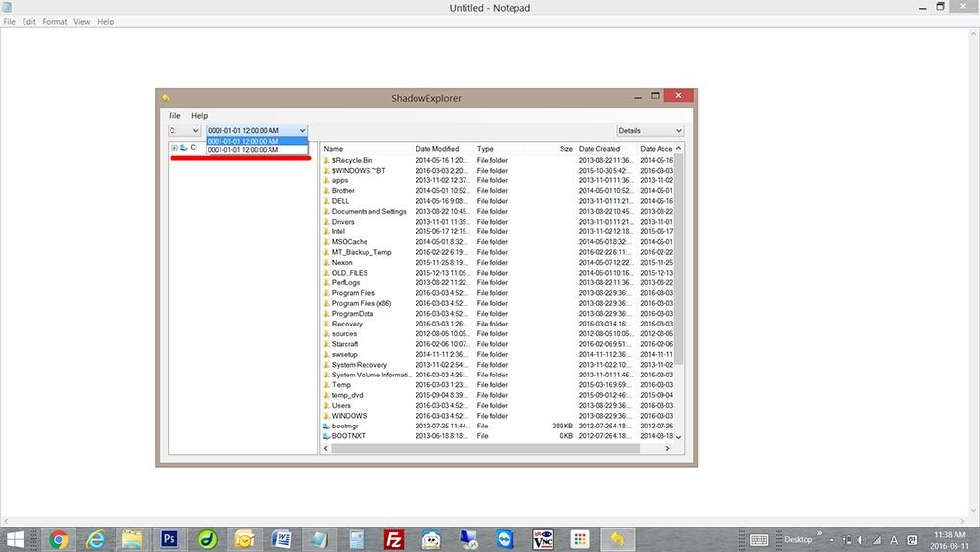Open ShadowExplorer Help menu
The height and width of the screenshot is (552, 980).
pyautogui.click(x=199, y=115)
